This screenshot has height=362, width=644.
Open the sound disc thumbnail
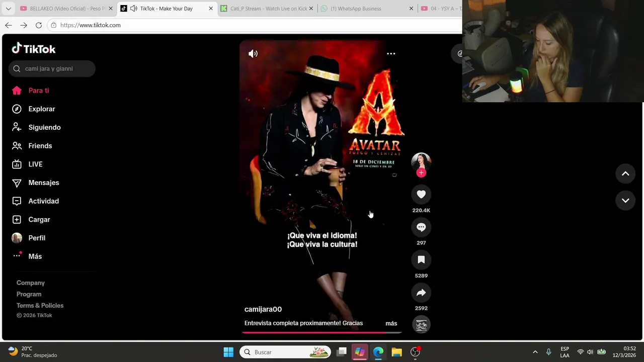[x=421, y=325]
